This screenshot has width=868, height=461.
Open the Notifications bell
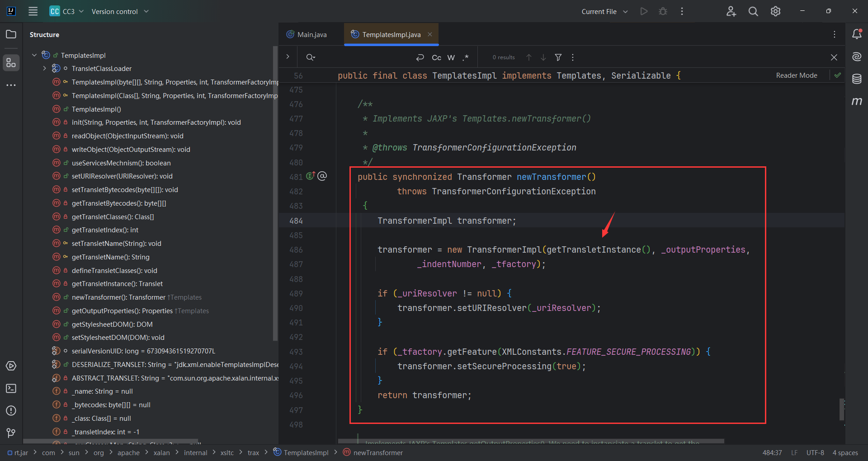(x=857, y=34)
